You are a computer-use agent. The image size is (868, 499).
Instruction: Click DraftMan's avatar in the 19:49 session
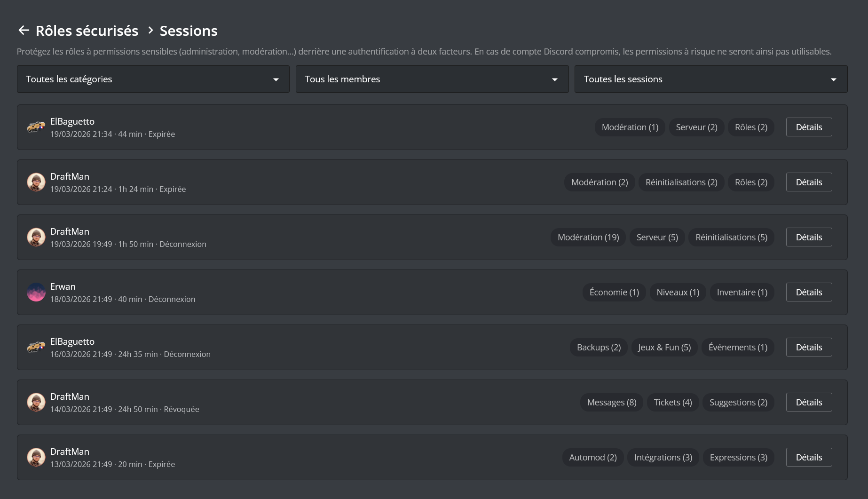click(36, 237)
